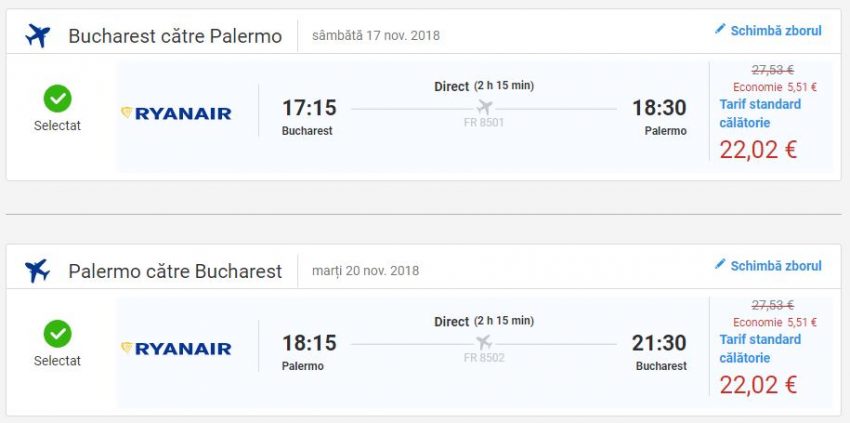Click the 21:30 arrival time in Bucharest
This screenshot has height=423, width=850.
659,343
